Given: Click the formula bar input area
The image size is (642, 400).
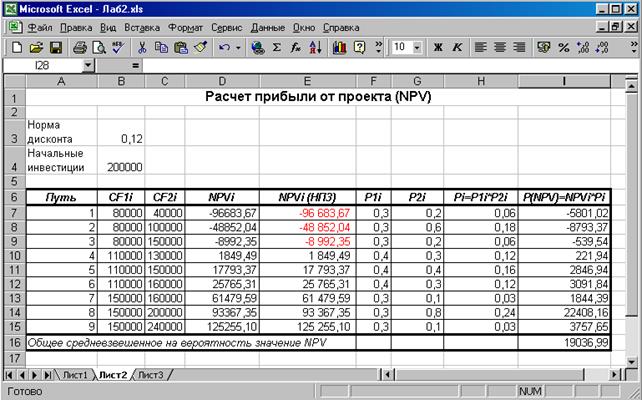Looking at the screenshot, I should [x=389, y=66].
